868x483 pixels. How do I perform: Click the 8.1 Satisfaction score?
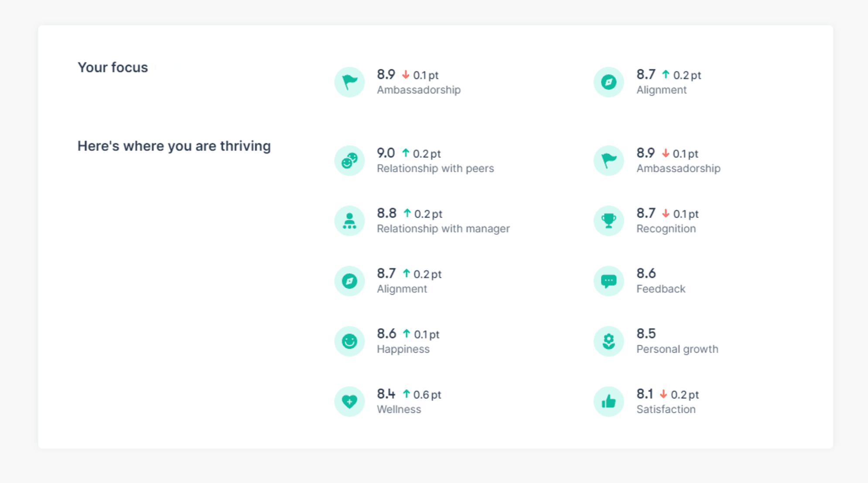pos(645,394)
